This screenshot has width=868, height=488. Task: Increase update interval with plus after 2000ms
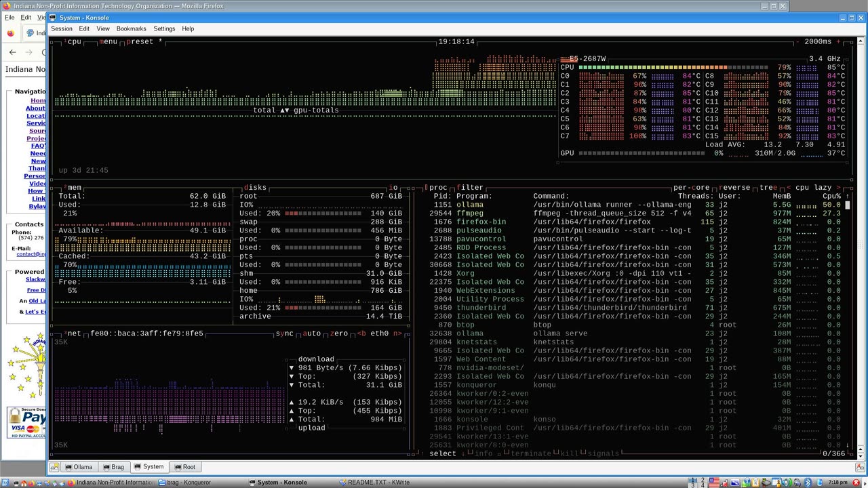(x=839, y=41)
